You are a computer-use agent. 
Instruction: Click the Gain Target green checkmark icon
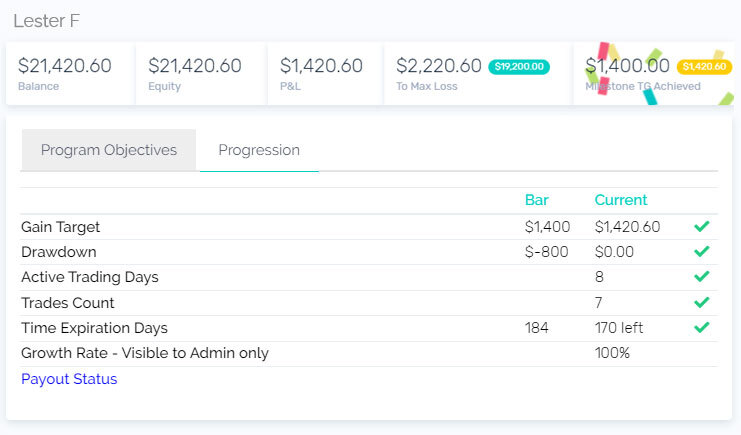coord(701,227)
